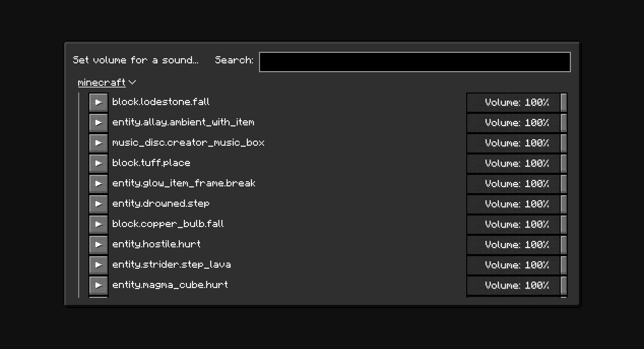Adjust volume slider for entity.glow_item_frame.break
The image size is (644, 349).
(517, 184)
